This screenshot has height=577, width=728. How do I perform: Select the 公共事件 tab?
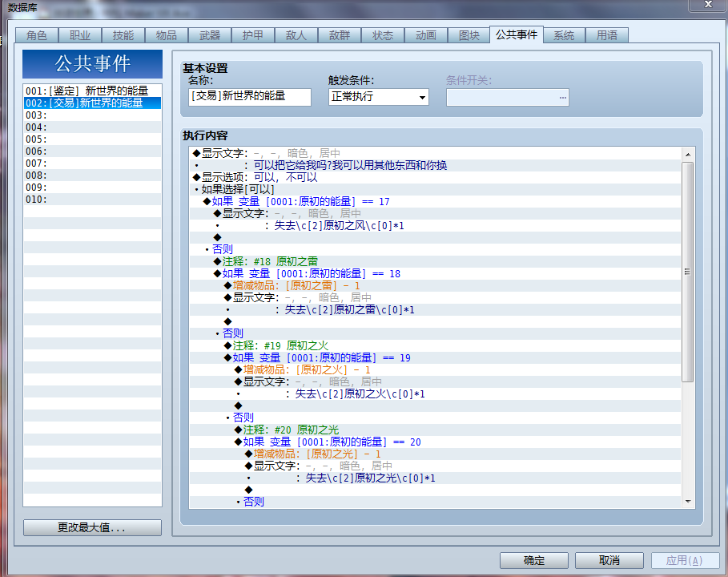(517, 34)
